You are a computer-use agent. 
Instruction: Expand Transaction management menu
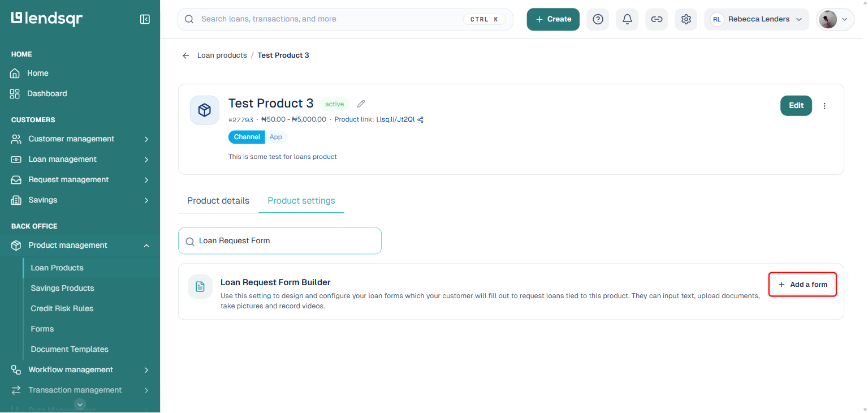(80, 390)
